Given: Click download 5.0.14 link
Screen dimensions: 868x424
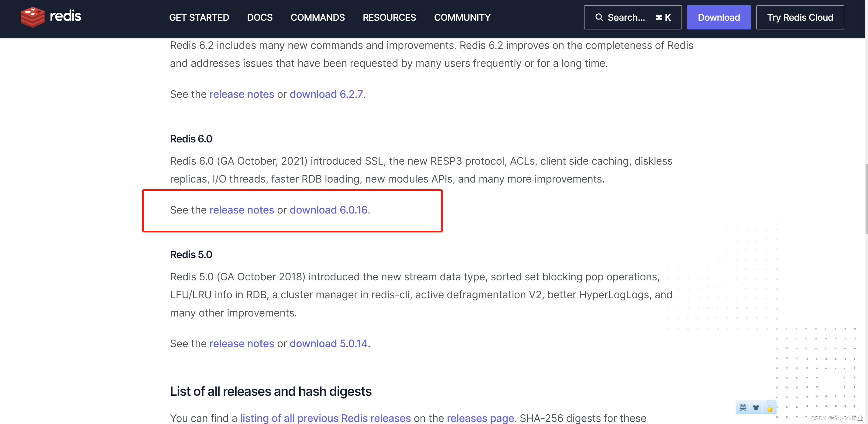Looking at the screenshot, I should point(328,344).
